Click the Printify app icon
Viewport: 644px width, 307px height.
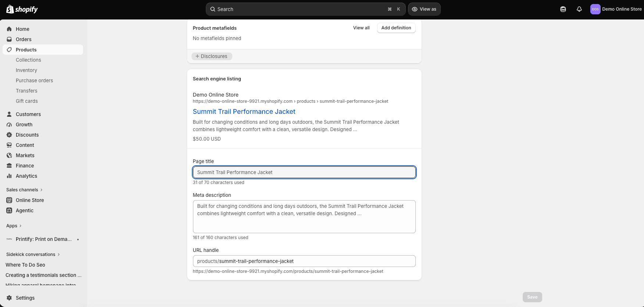click(9, 239)
